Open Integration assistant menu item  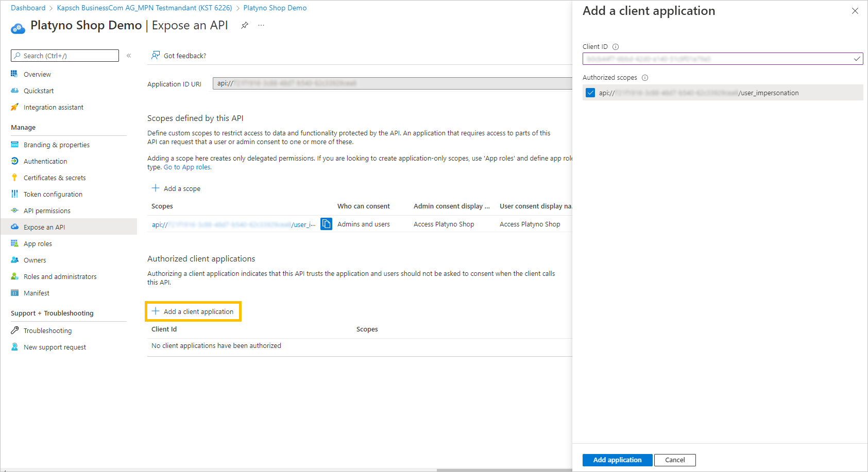point(54,107)
